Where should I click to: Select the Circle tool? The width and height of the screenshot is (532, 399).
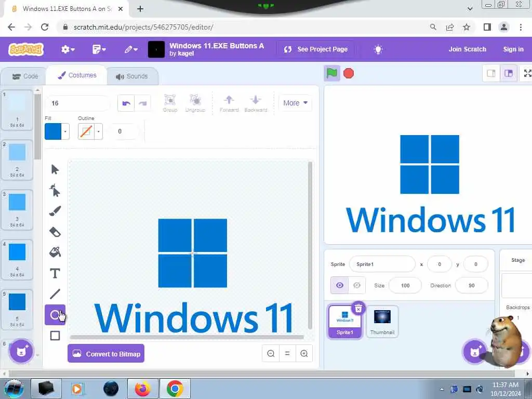pos(55,315)
